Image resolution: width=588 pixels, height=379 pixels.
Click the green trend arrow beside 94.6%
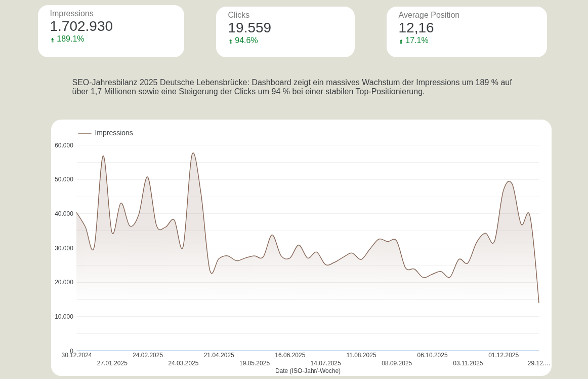click(x=231, y=41)
